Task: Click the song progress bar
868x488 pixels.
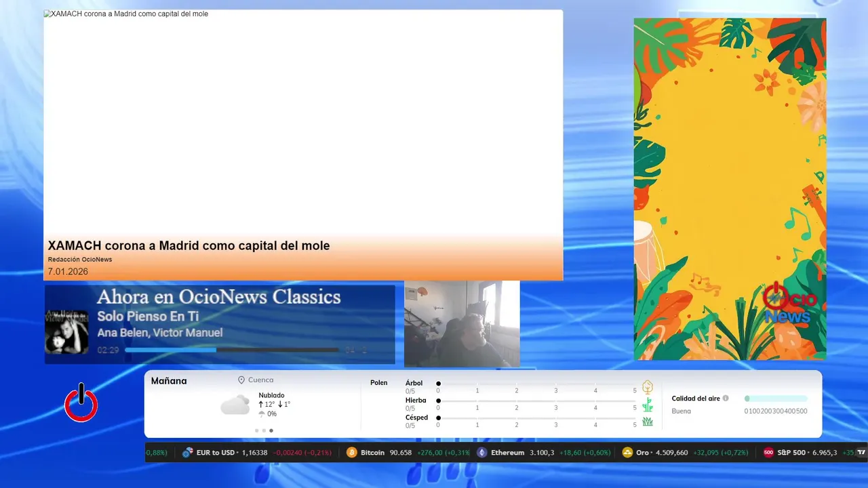Action: pos(232,350)
